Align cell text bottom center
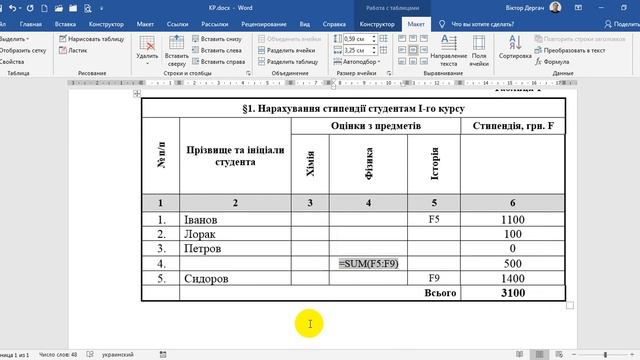Screen dimensions: 640x360 [x=413, y=61]
